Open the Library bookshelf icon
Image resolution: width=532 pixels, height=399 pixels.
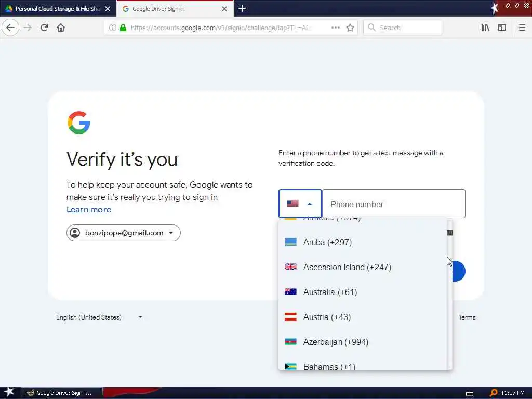click(485, 28)
